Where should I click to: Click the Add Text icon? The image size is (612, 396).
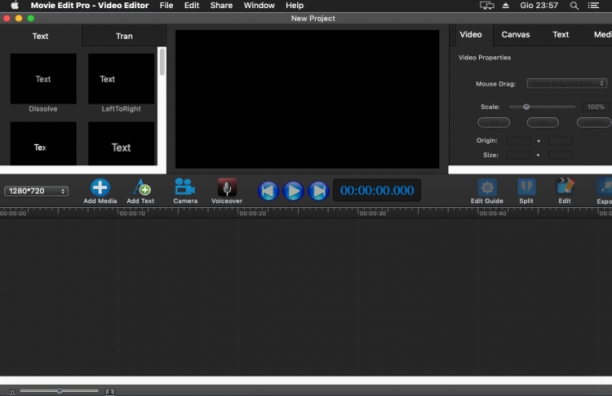[141, 188]
